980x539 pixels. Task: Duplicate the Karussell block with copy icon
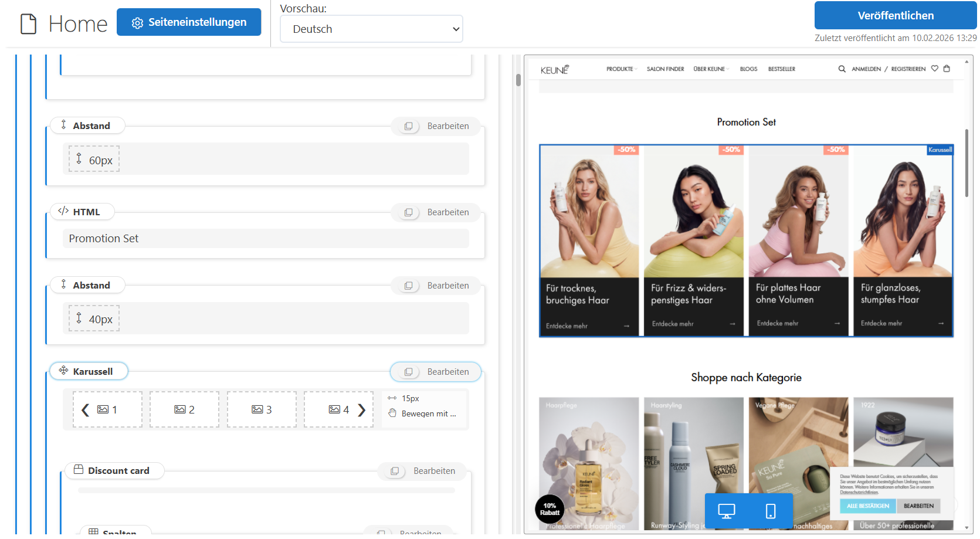(408, 372)
